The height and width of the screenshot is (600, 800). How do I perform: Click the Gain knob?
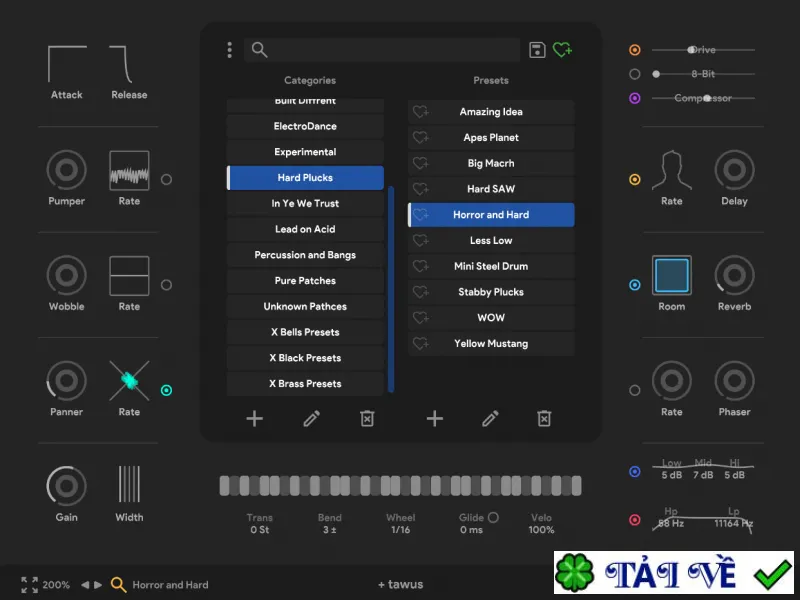click(66, 486)
